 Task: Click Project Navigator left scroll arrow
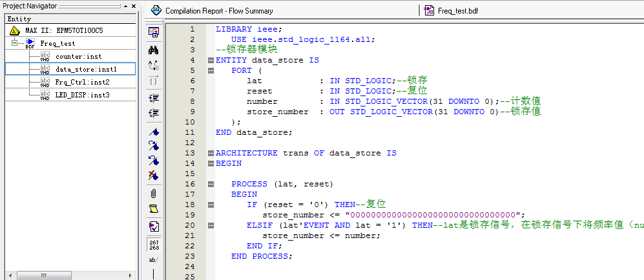click(x=10, y=276)
